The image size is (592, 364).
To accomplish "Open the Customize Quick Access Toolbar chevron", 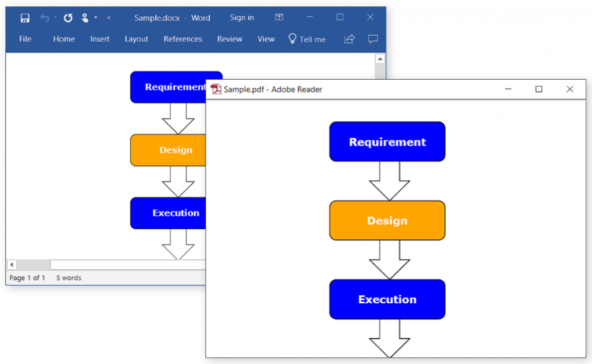I will pos(109,18).
